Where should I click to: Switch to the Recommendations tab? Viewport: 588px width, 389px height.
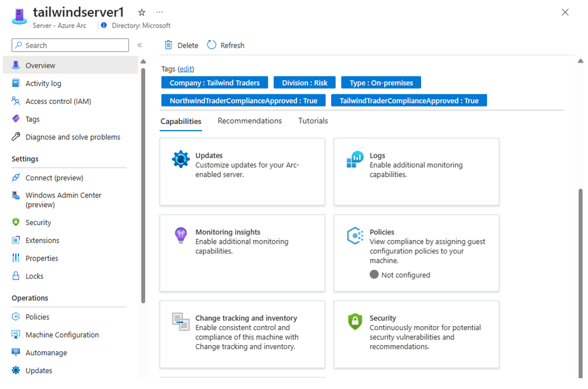pos(250,121)
